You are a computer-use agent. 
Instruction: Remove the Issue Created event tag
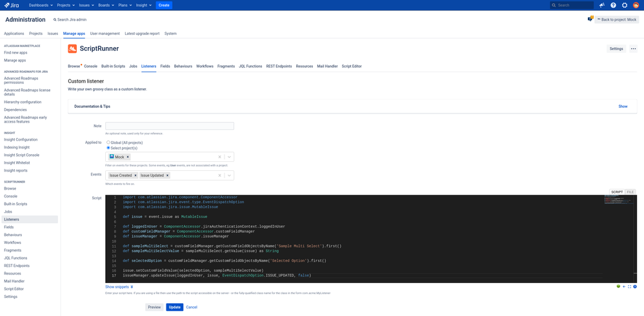(x=136, y=175)
